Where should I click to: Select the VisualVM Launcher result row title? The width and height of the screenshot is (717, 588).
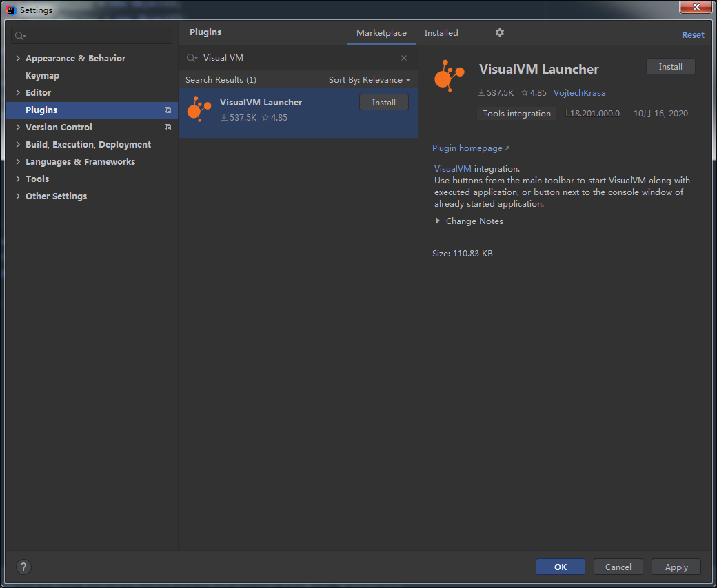[261, 103]
